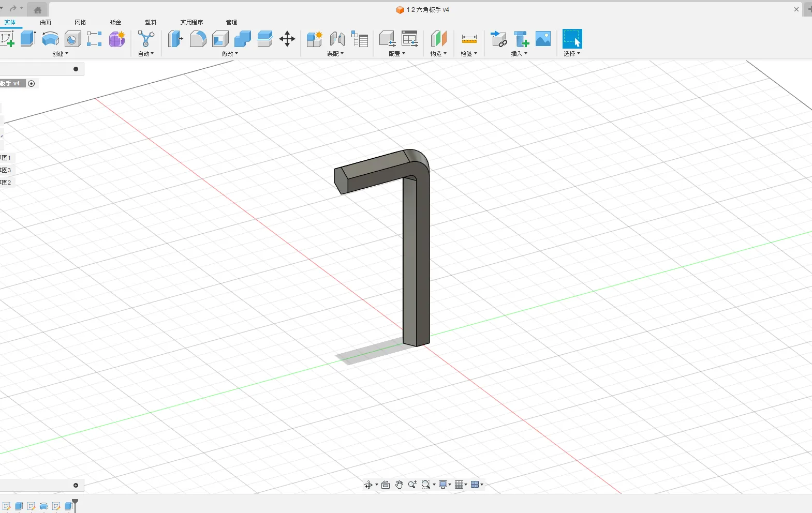
Task: Click the 12六角扳手 v4 document tab
Action: [x=423, y=10]
